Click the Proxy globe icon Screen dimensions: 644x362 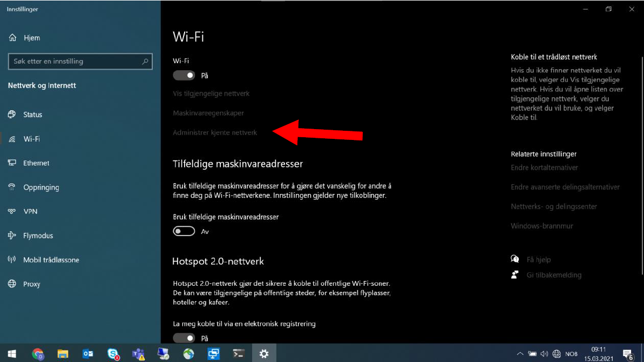tap(12, 284)
